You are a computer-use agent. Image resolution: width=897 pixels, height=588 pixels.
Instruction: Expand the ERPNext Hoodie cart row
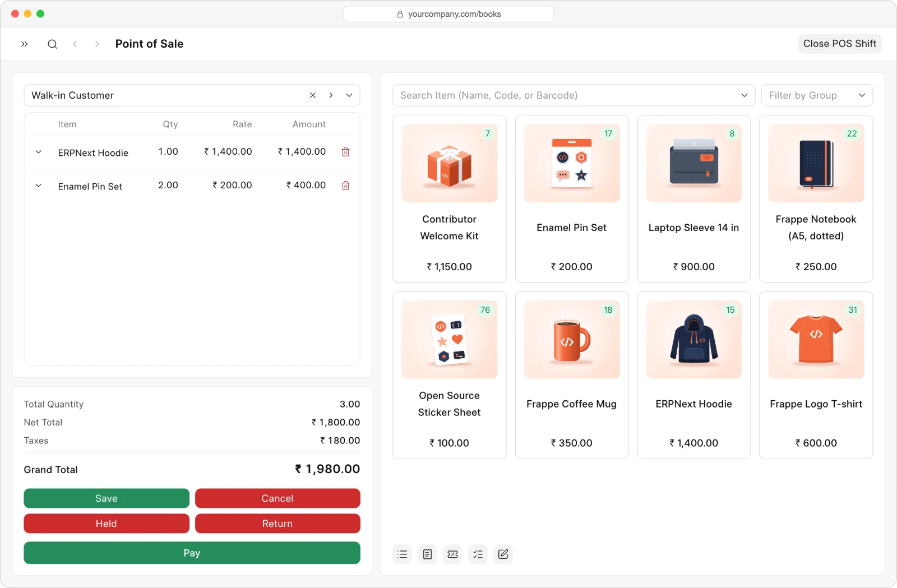tap(39, 152)
